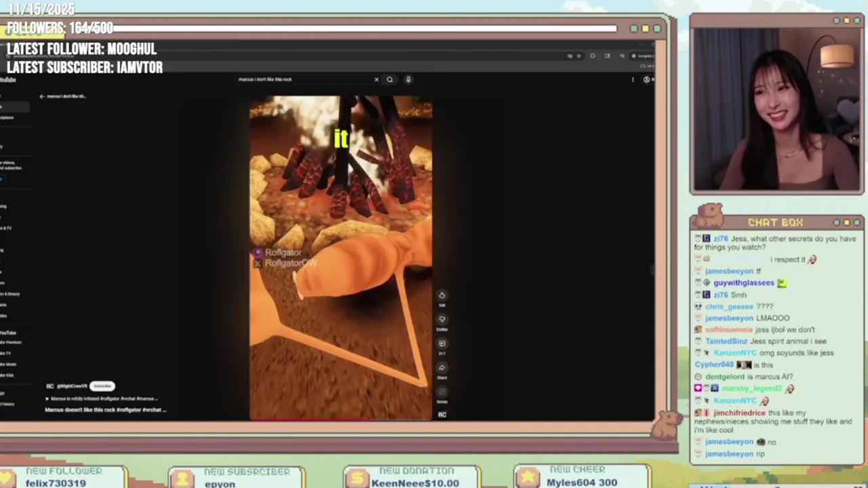Click New Follower felix730319 panel
The height and width of the screenshot is (488, 868).
point(63,477)
